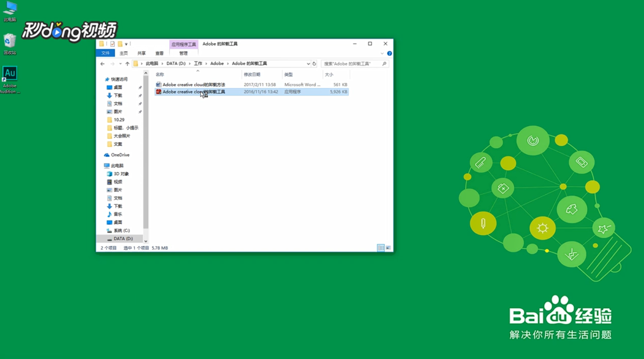Click new folder icon in quick access toolbar
This screenshot has width=644, height=359.
pos(120,44)
